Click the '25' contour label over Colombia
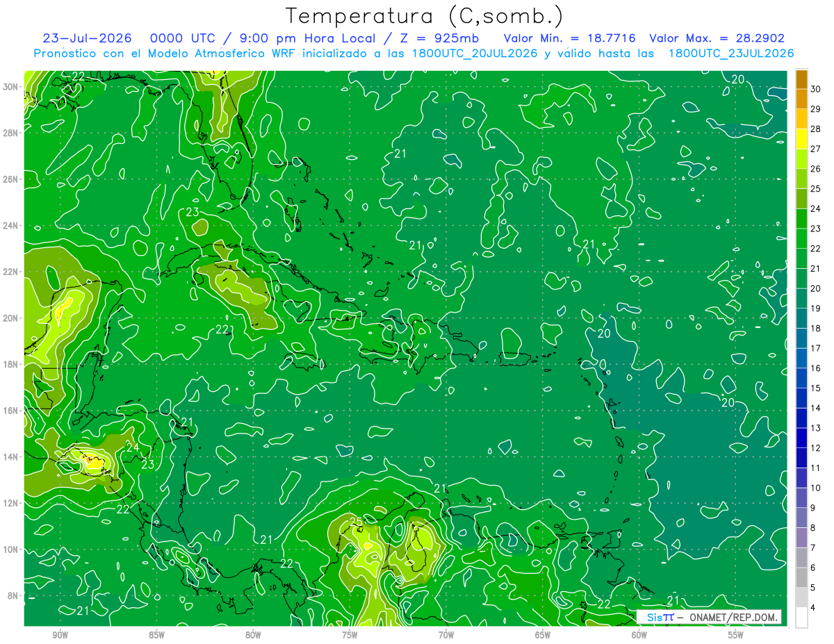 pos(356,522)
